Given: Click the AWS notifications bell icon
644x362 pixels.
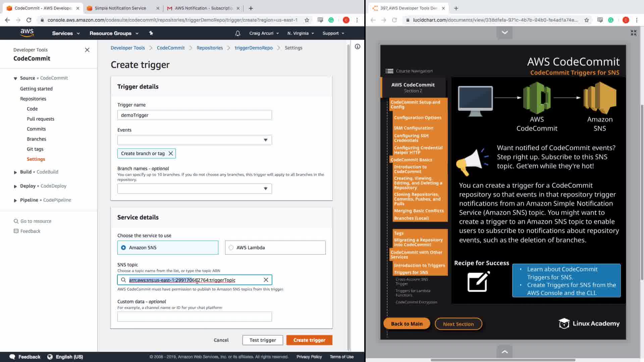Looking at the screenshot, I should click(x=237, y=33).
